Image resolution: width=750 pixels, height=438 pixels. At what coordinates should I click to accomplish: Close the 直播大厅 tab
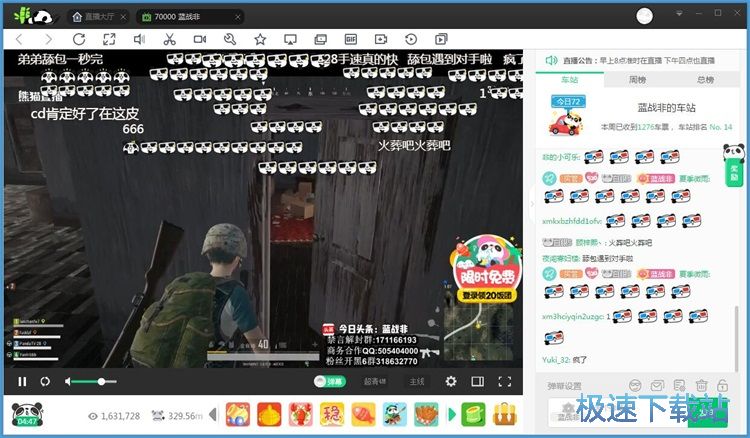pos(123,17)
